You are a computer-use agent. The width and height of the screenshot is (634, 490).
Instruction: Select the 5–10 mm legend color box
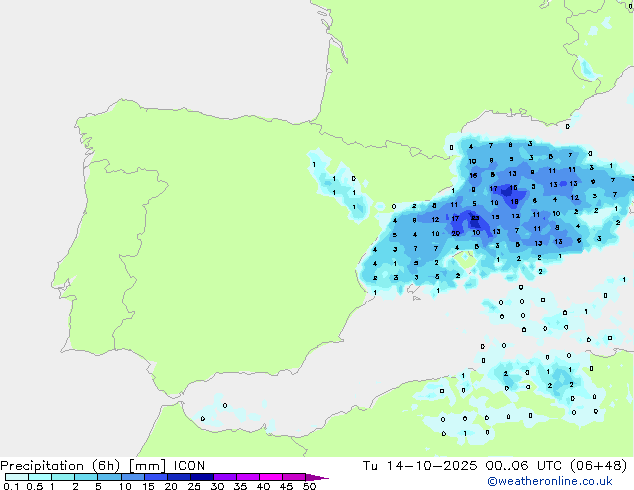tap(109, 477)
